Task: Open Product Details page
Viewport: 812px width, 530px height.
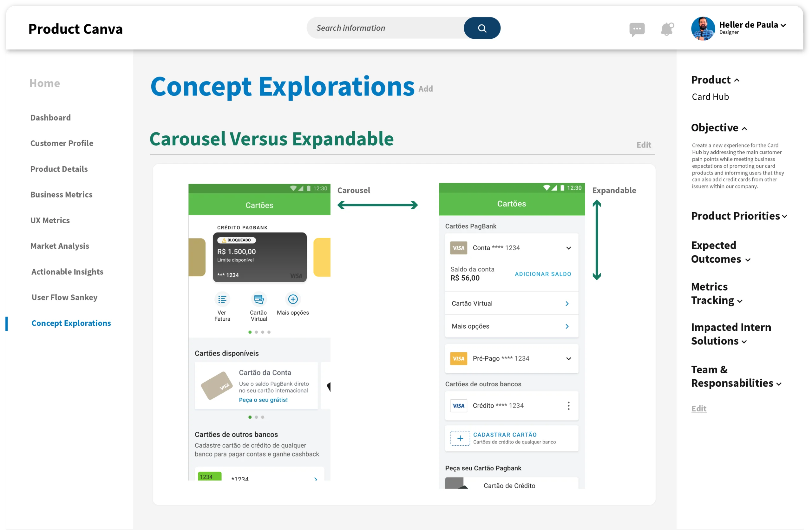Action: [59, 169]
